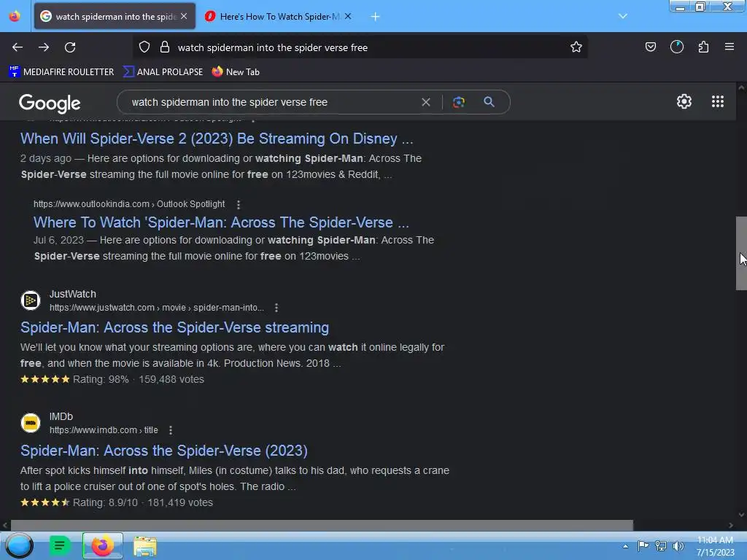Image resolution: width=747 pixels, height=560 pixels.
Task: Clear the Google search box with X
Action: pyautogui.click(x=426, y=102)
